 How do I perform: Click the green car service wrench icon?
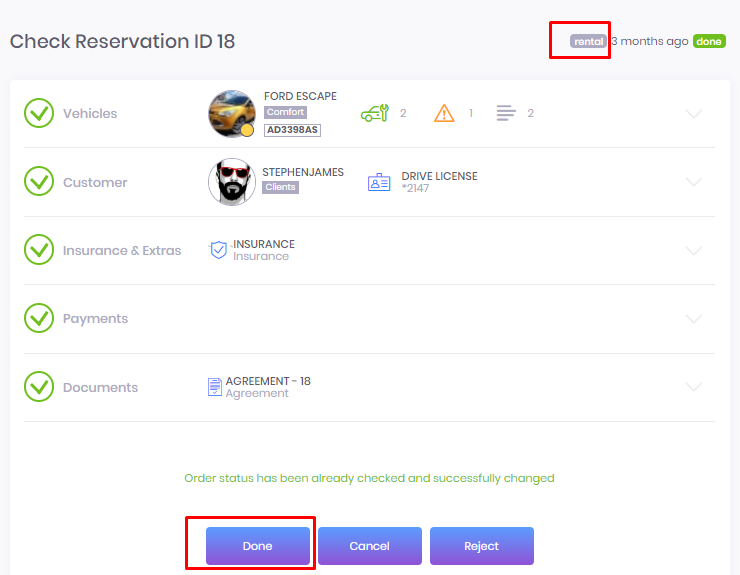coord(375,113)
